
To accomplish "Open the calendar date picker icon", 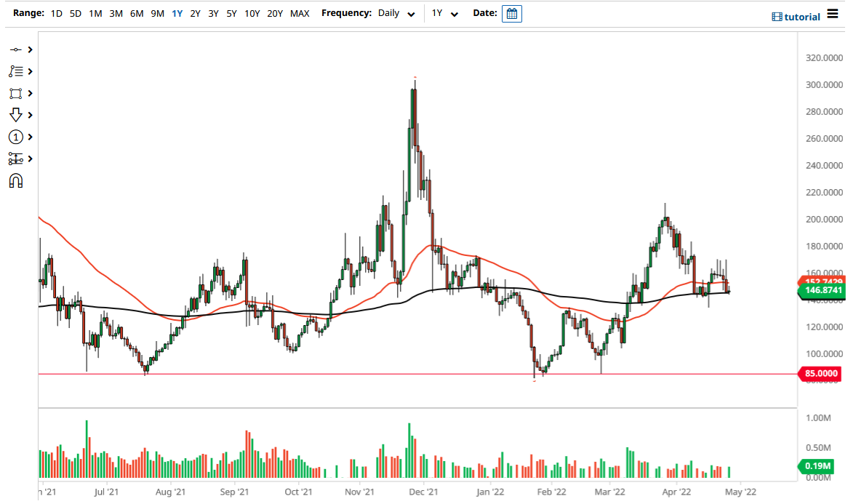I will (511, 13).
